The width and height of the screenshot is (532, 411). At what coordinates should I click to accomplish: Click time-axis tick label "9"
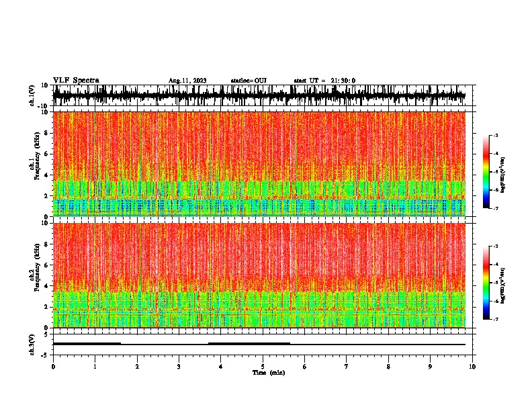tap(430, 367)
